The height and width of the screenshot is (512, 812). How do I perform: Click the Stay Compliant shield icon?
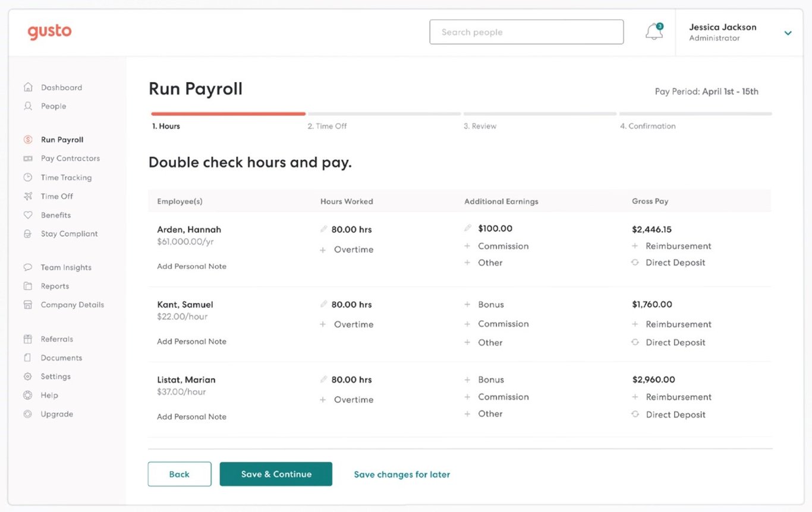tap(28, 233)
